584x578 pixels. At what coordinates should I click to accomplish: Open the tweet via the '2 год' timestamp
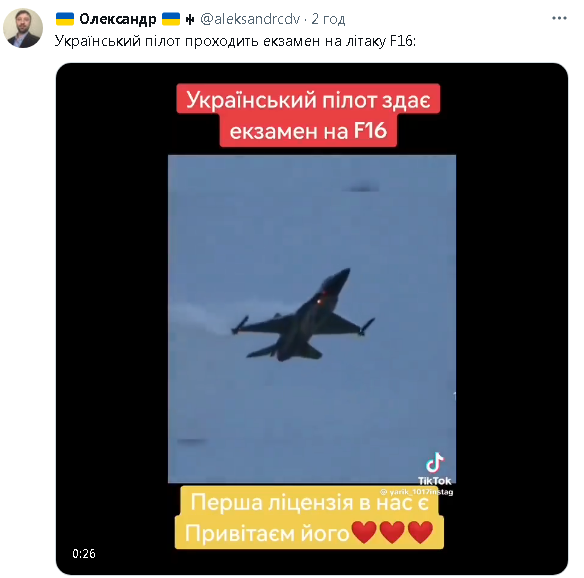tap(328, 19)
